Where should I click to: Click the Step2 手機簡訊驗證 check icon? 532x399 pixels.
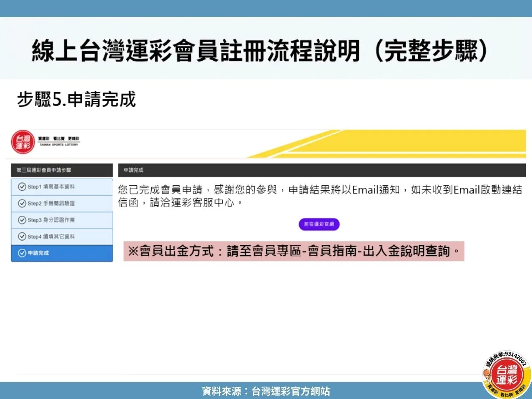coord(22,203)
